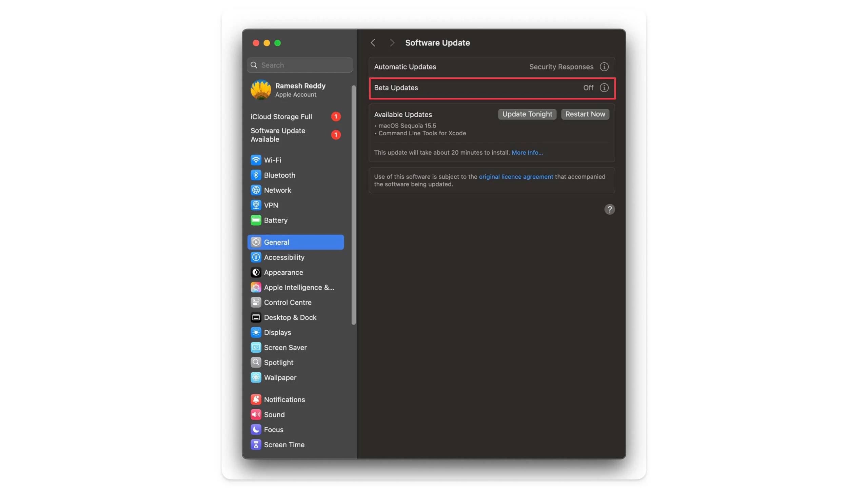The width and height of the screenshot is (868, 488).
Task: Click Security Responses value text
Action: pos(561,67)
